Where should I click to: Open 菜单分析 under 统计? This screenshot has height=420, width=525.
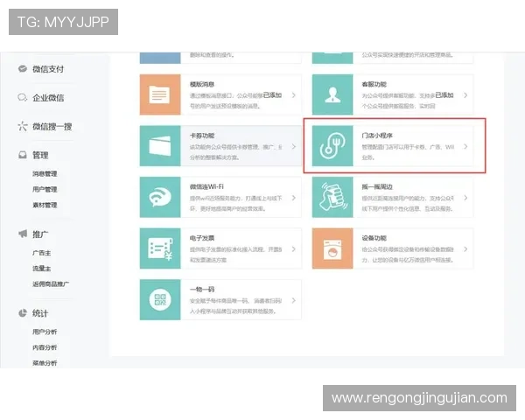[45, 363]
